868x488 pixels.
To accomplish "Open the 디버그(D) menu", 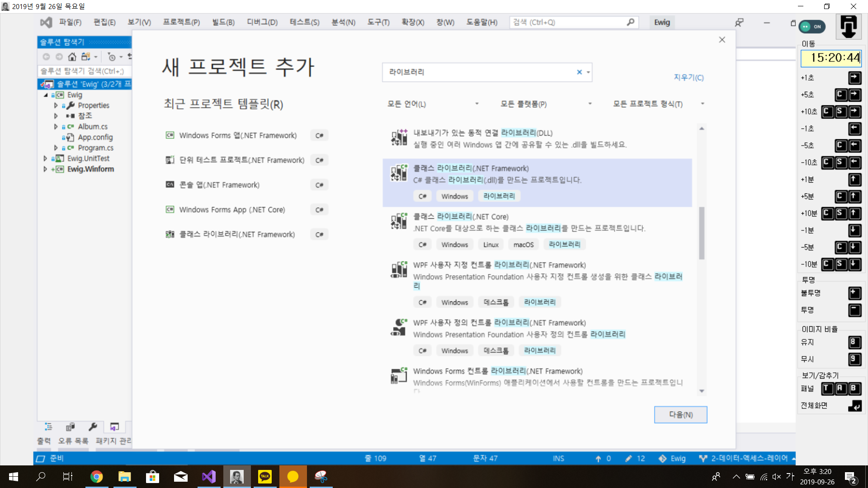I will click(x=262, y=22).
